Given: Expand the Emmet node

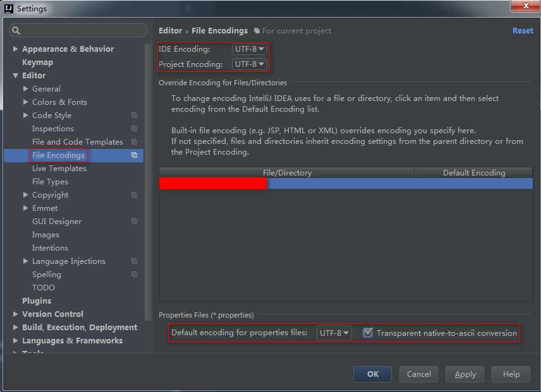Looking at the screenshot, I should pyautogui.click(x=25, y=208).
